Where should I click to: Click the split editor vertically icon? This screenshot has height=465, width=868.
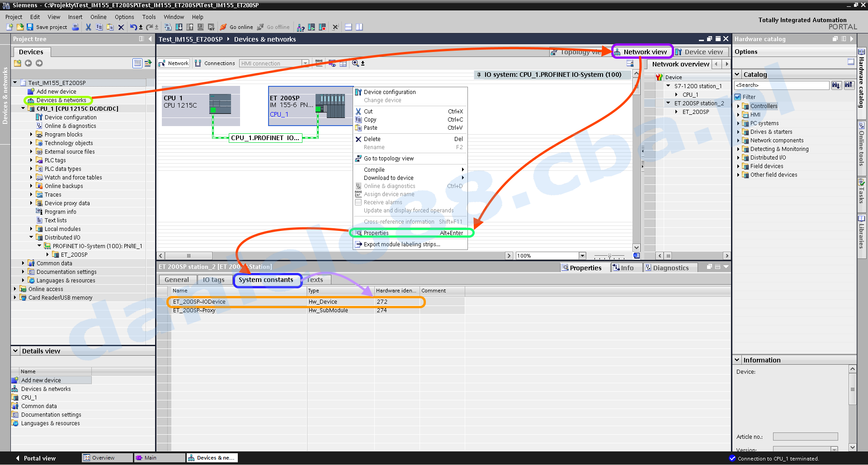point(359,27)
